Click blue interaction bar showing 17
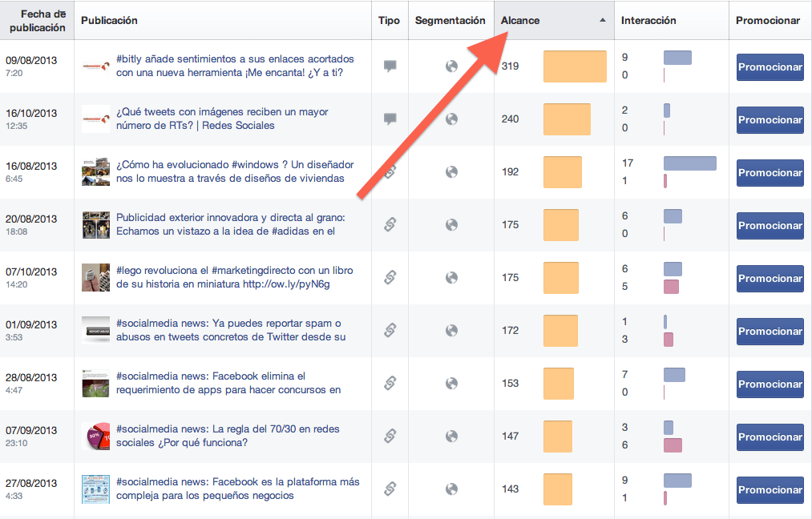Image resolution: width=812 pixels, height=519 pixels. 689,163
